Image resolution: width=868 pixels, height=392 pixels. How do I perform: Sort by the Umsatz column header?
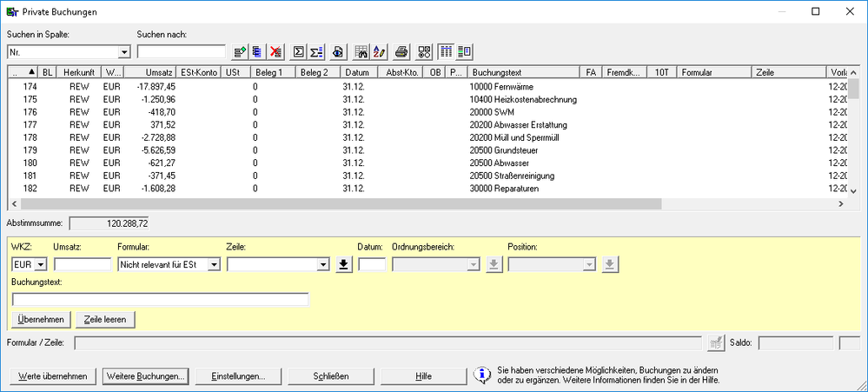tap(149, 72)
